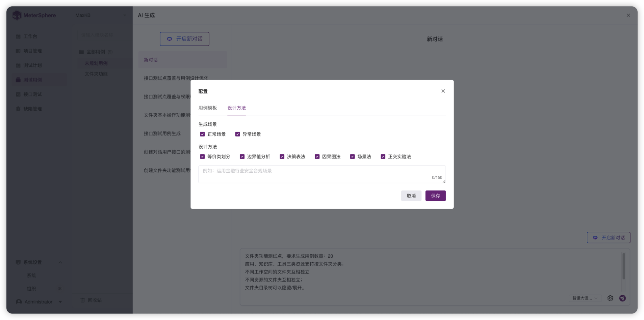
Task: Open the AI model settings gear icon
Action: pyautogui.click(x=610, y=298)
